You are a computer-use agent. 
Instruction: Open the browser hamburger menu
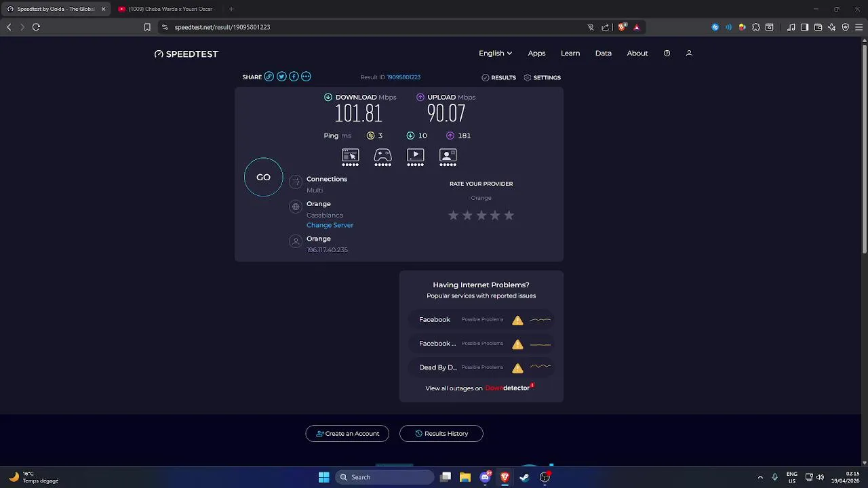(859, 27)
